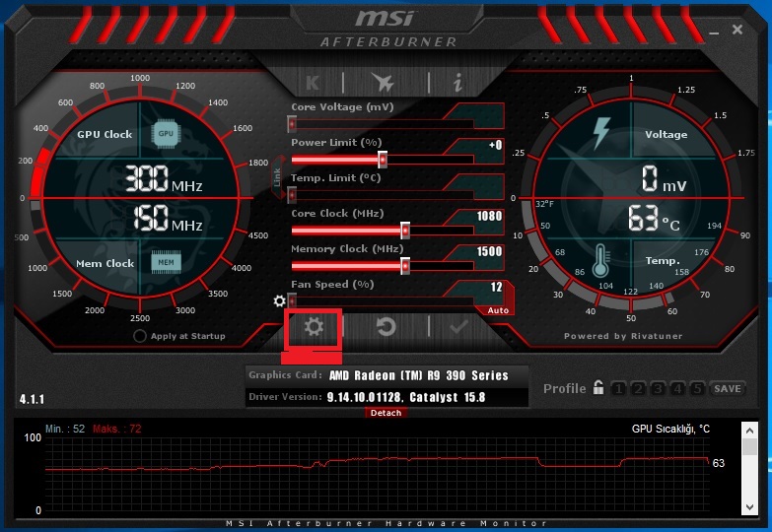772x532 pixels.
Task: Click the Min. : 52 graph value
Action: pos(65,429)
